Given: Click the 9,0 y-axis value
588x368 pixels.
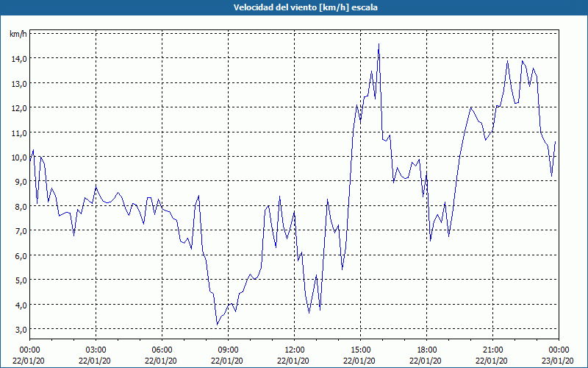Looking at the screenshot, I should 21,182.
